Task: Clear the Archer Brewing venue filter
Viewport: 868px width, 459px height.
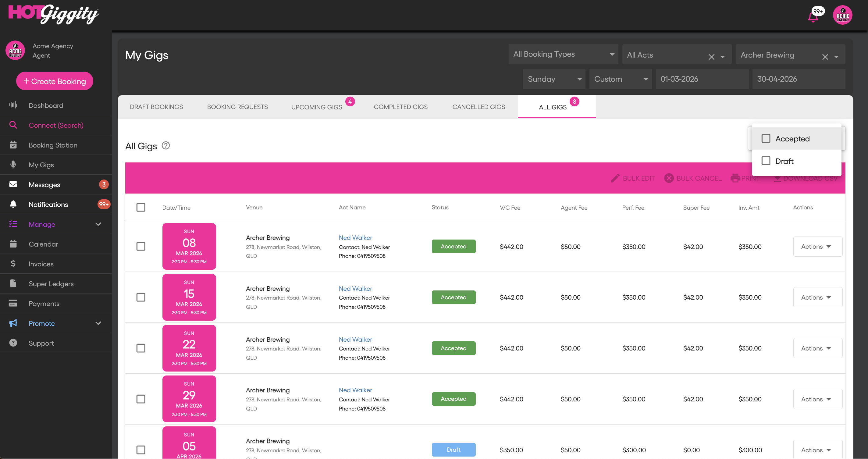Action: 825,57
